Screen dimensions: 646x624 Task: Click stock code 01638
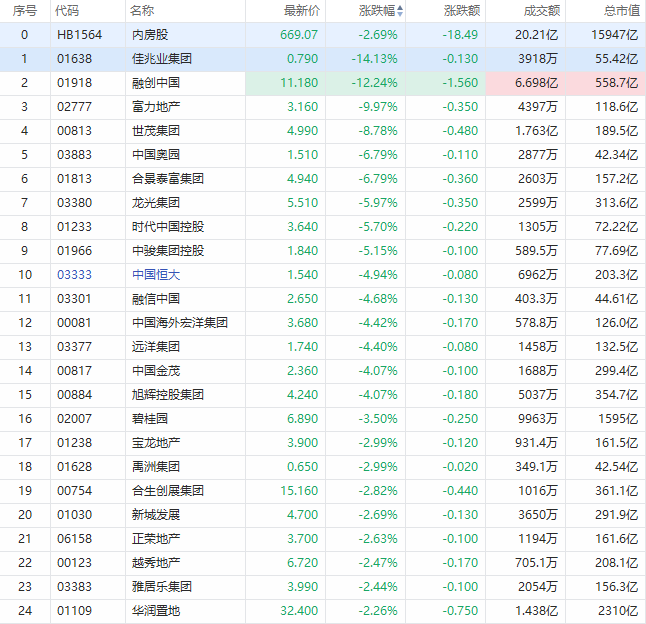[74, 58]
